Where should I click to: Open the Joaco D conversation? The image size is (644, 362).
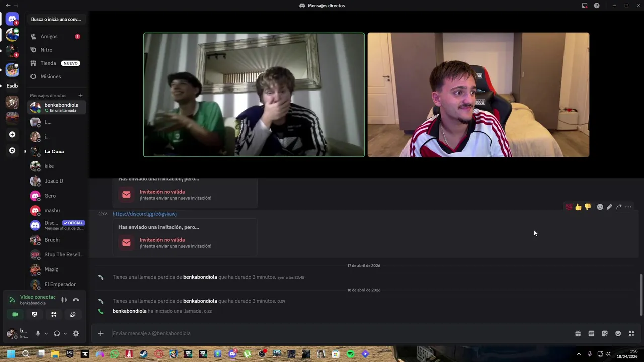[56, 181]
